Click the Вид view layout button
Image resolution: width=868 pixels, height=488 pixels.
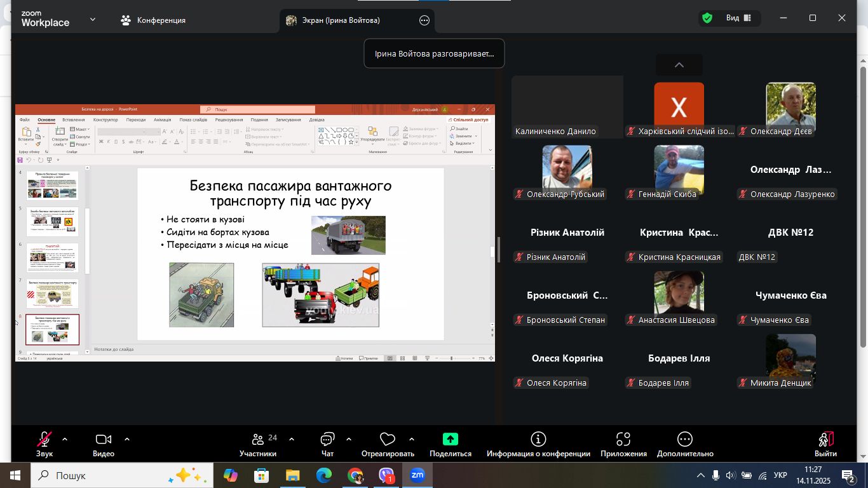(738, 18)
